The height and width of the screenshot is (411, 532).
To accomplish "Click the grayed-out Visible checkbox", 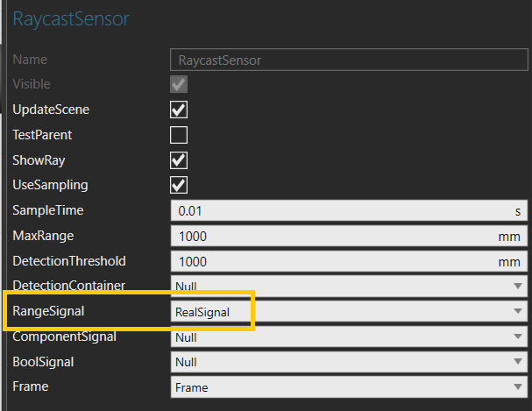I will [x=179, y=85].
